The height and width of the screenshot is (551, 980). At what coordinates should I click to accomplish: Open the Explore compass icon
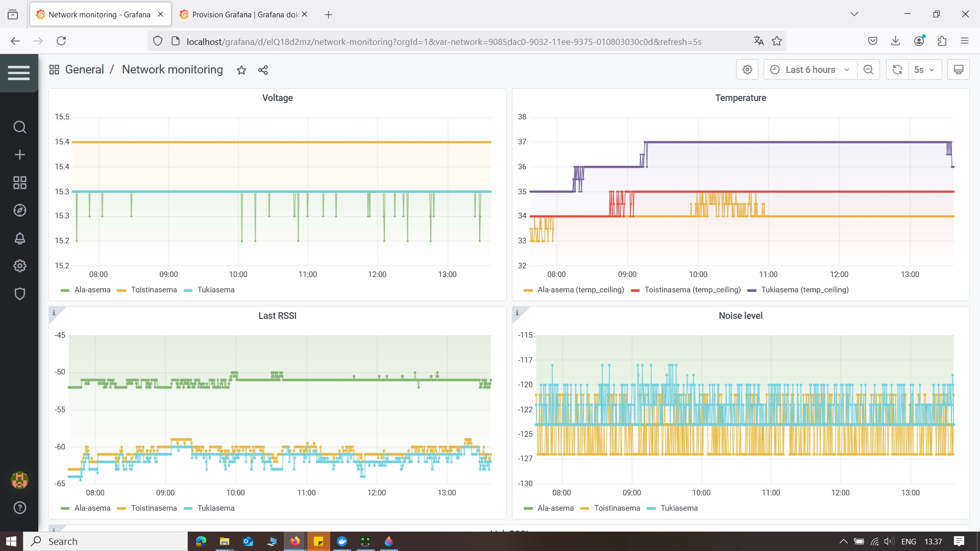[19, 210]
